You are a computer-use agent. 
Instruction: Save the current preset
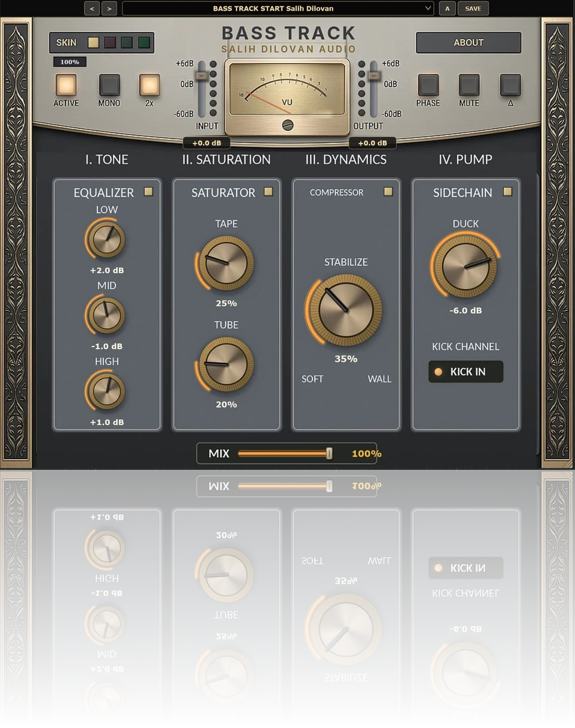473,9
